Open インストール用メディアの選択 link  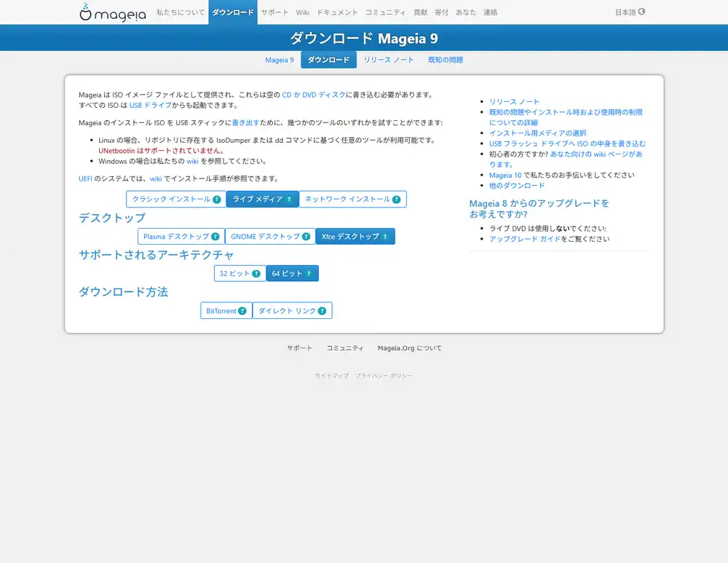coord(538,133)
